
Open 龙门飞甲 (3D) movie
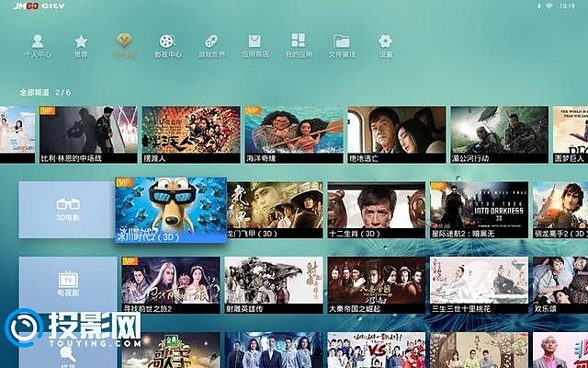pos(275,210)
